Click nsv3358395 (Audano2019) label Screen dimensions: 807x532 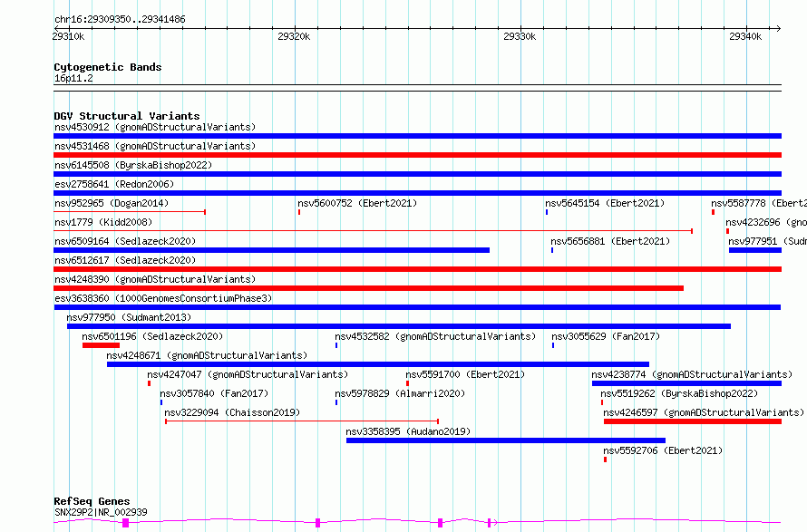[x=408, y=431]
